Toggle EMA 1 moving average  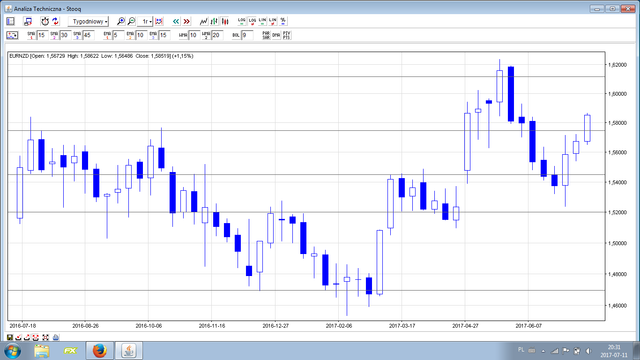[x=107, y=35]
